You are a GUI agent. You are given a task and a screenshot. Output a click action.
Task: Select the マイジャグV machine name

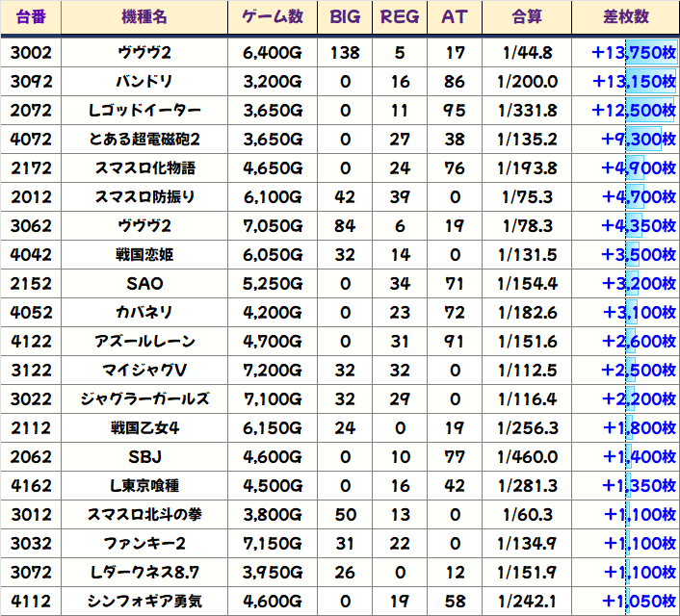147,371
